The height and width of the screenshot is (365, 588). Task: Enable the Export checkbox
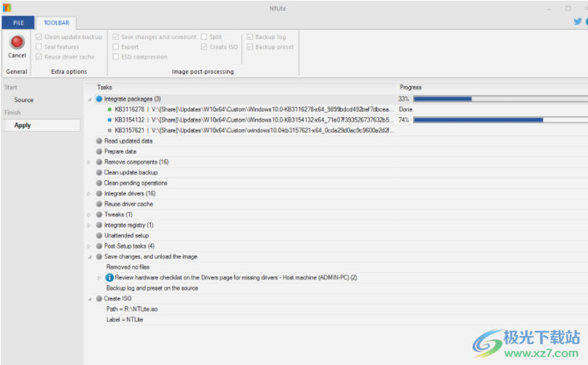pos(115,47)
